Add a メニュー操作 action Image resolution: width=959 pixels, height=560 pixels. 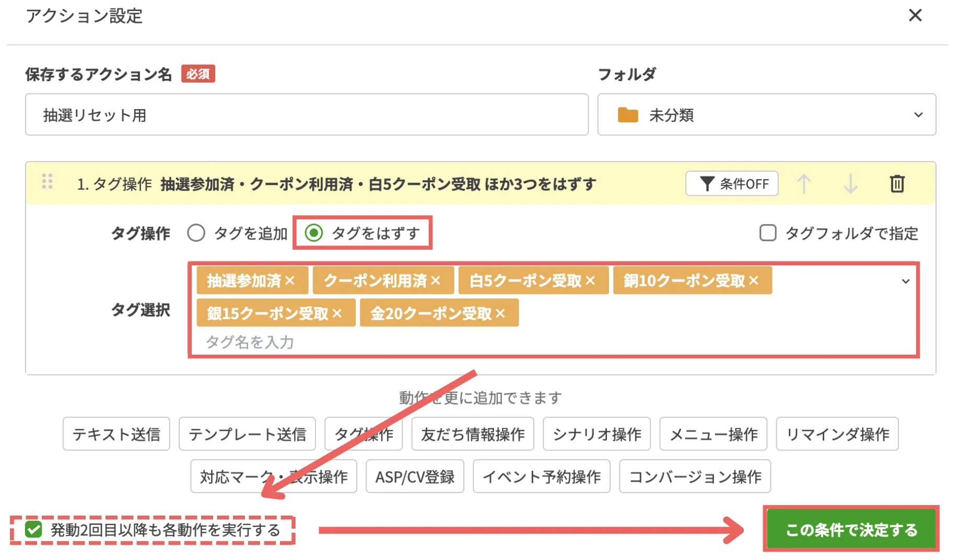tap(713, 434)
